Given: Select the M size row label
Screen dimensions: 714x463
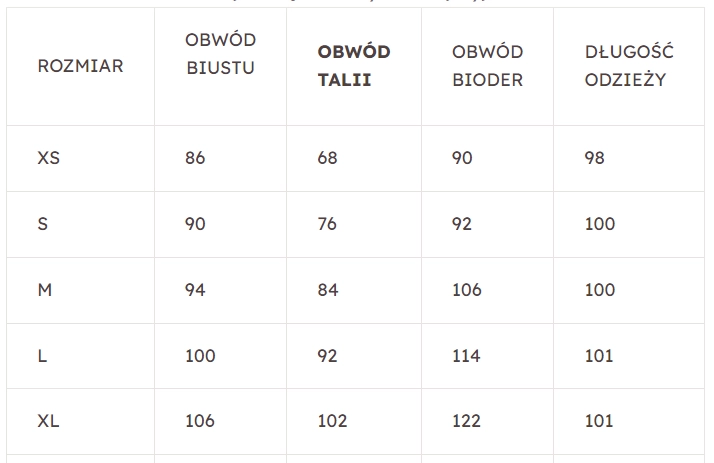Looking at the screenshot, I should coord(45,290).
